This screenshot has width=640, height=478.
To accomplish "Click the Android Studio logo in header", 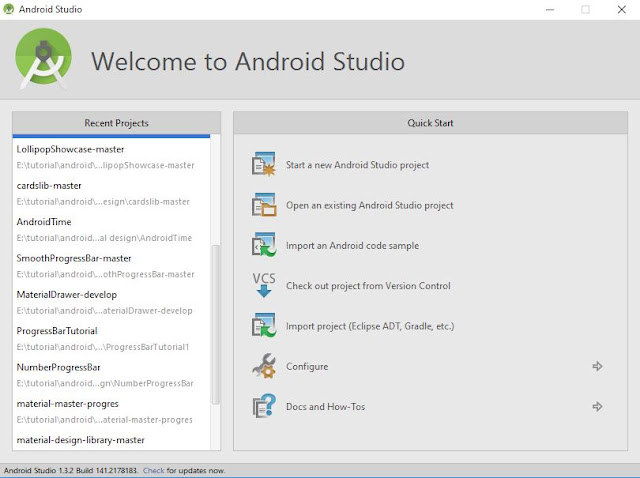I will tap(43, 58).
